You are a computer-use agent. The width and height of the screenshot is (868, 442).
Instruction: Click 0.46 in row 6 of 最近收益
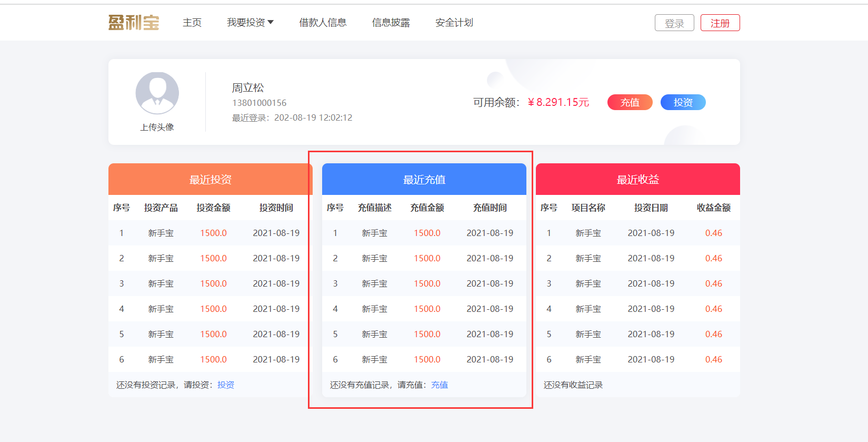[x=714, y=359]
